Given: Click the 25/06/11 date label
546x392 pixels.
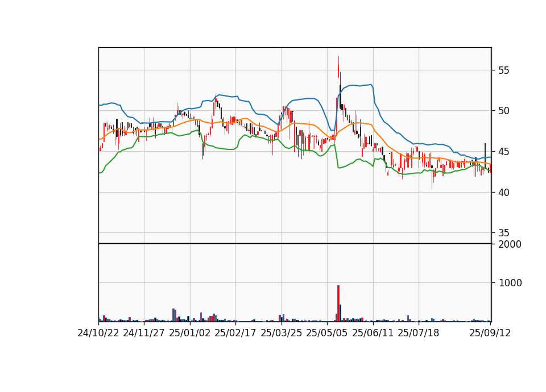Looking at the screenshot, I should [x=373, y=333].
